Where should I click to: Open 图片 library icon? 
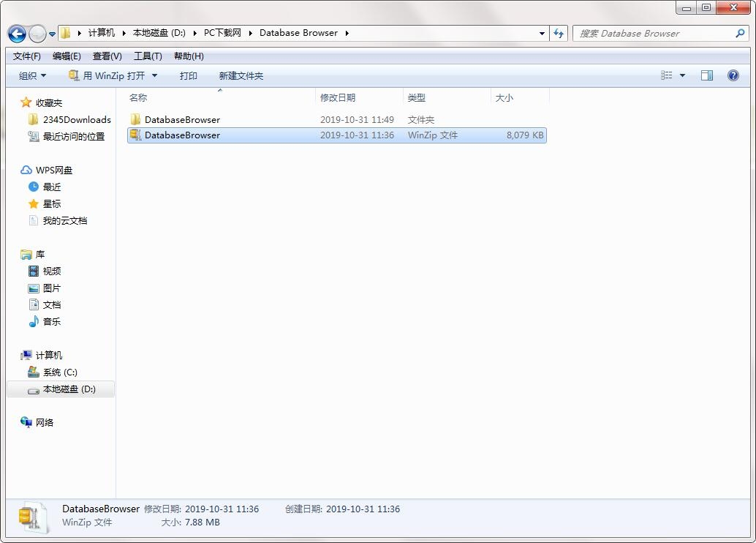click(x=34, y=288)
